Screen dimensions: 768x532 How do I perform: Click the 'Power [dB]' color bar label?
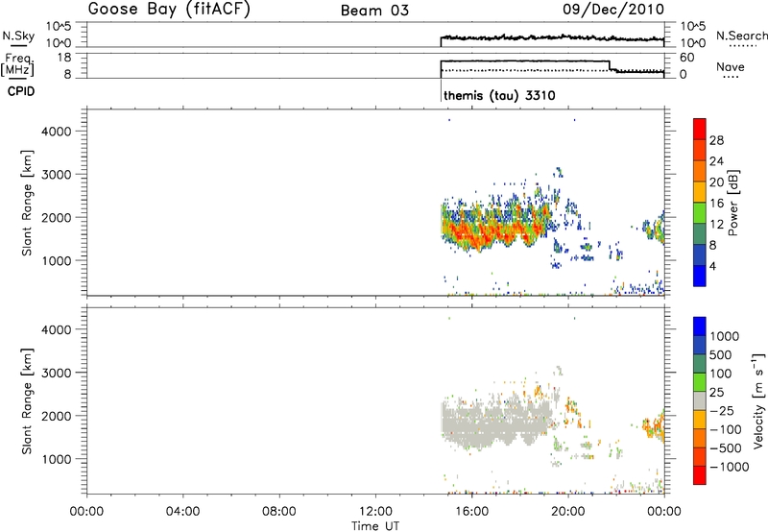732,203
